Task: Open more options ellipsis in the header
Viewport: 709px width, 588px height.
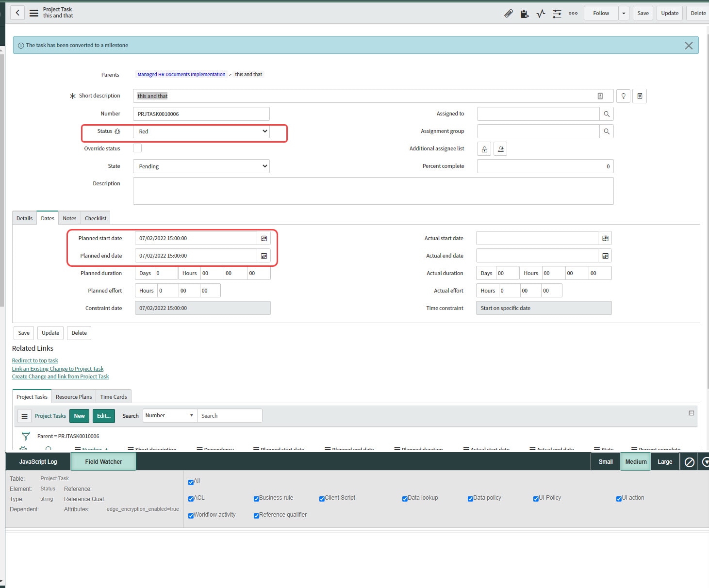Action: [x=573, y=14]
